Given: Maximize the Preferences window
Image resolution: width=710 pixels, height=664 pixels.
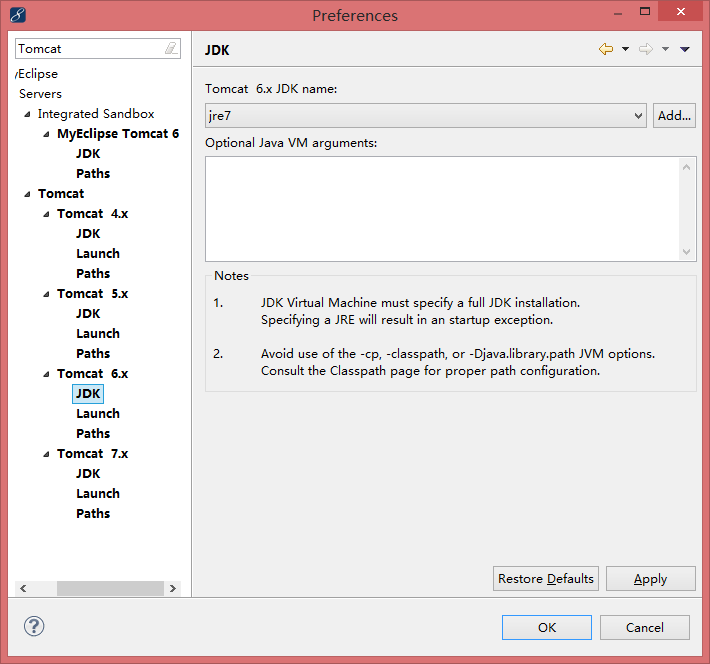Looking at the screenshot, I should pos(645,12).
